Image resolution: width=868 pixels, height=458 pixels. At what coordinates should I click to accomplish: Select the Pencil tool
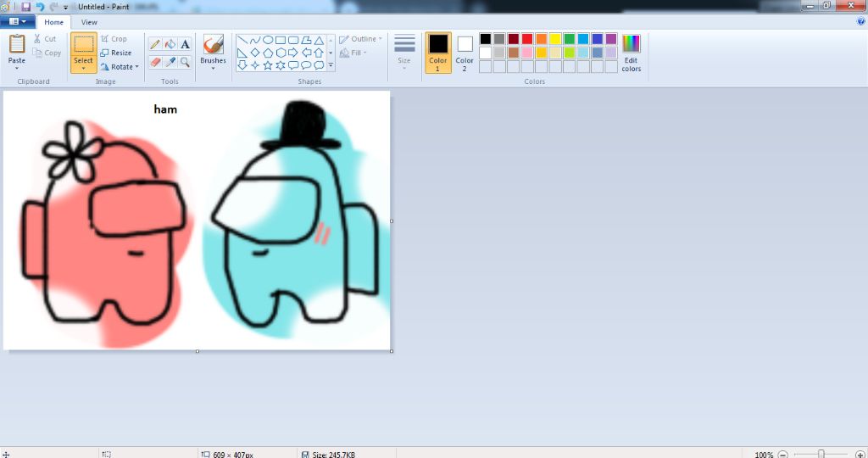point(155,44)
